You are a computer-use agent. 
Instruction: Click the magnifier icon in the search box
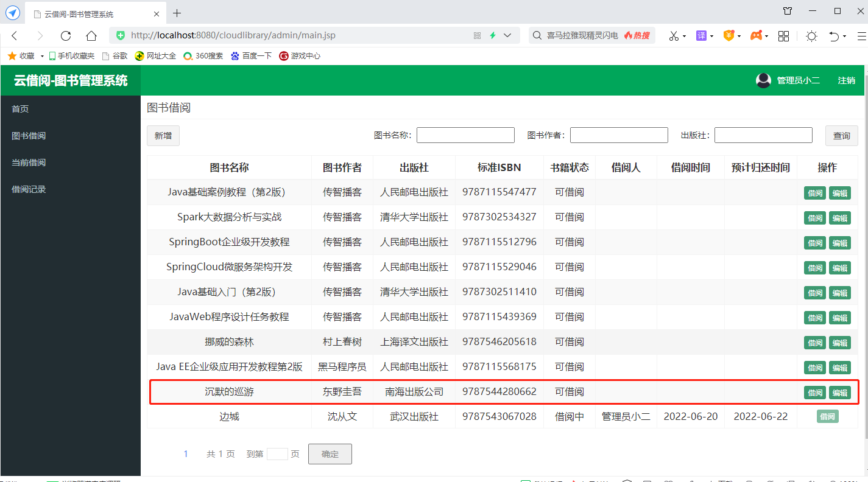[537, 36]
